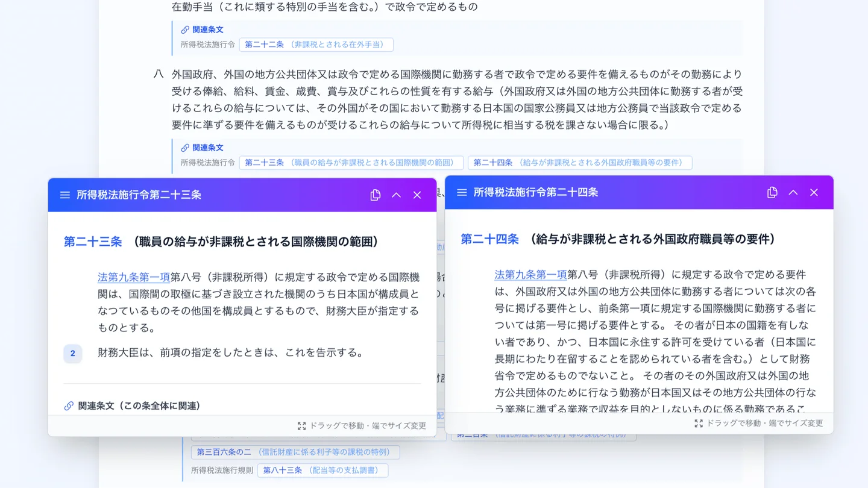Click paragraph number 2 badge in 第二十三条 panel
The width and height of the screenshot is (868, 488).
(x=73, y=353)
